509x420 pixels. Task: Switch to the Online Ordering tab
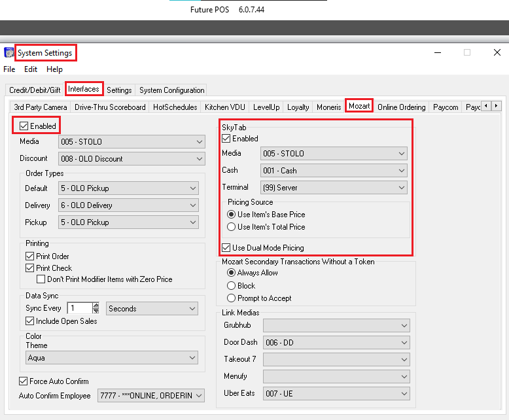pyautogui.click(x=401, y=107)
